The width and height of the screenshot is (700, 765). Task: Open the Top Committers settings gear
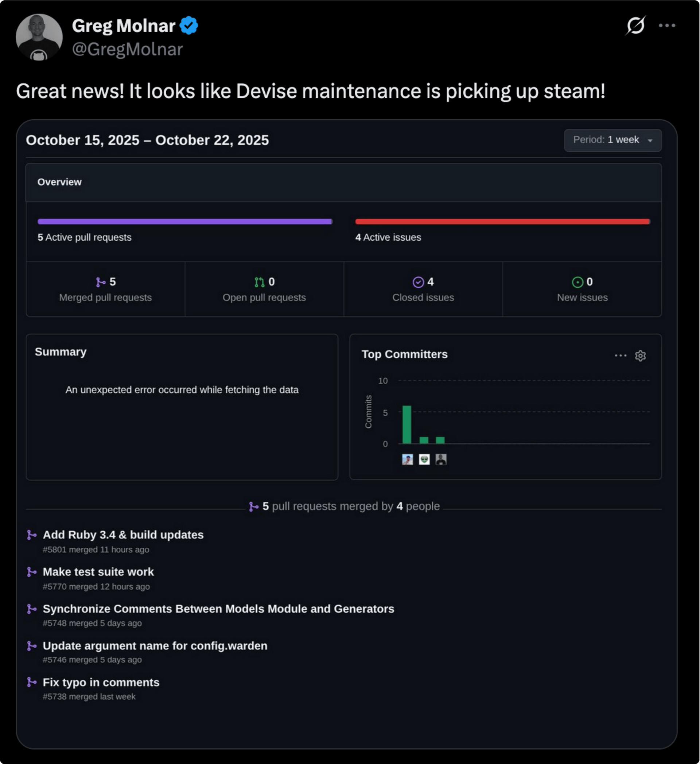[x=641, y=356]
